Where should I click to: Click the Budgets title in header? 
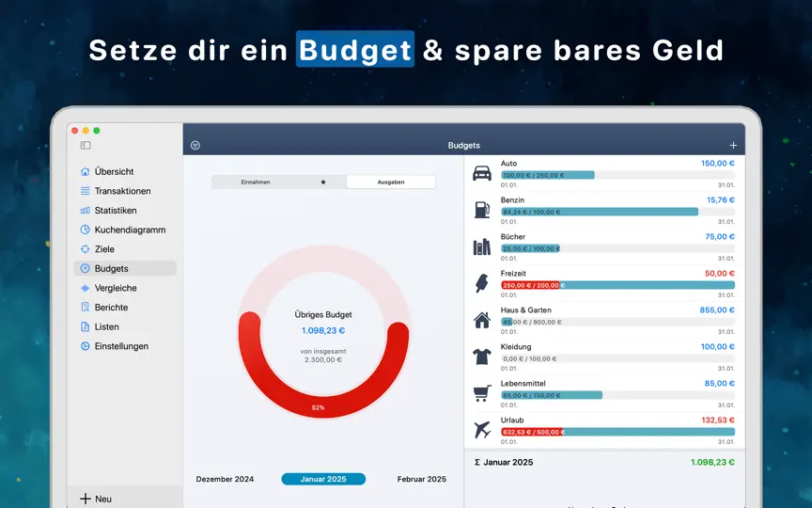[x=464, y=146]
